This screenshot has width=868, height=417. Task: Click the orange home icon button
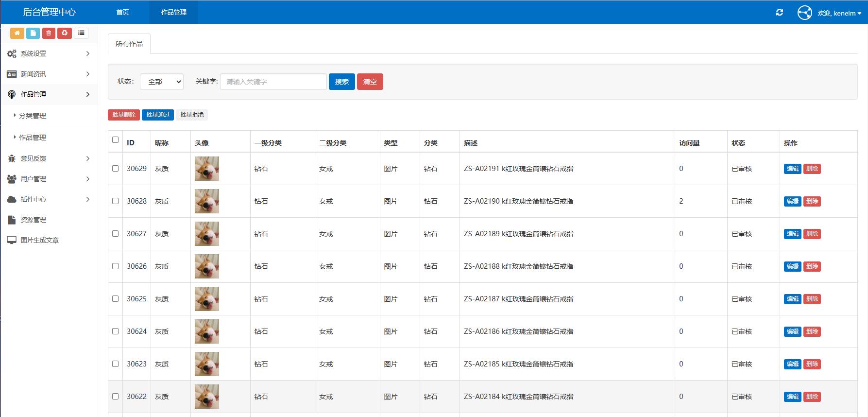17,33
